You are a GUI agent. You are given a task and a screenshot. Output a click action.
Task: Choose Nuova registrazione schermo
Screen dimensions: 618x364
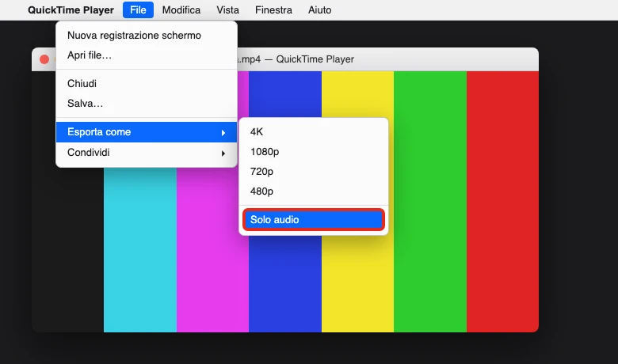[147, 36]
